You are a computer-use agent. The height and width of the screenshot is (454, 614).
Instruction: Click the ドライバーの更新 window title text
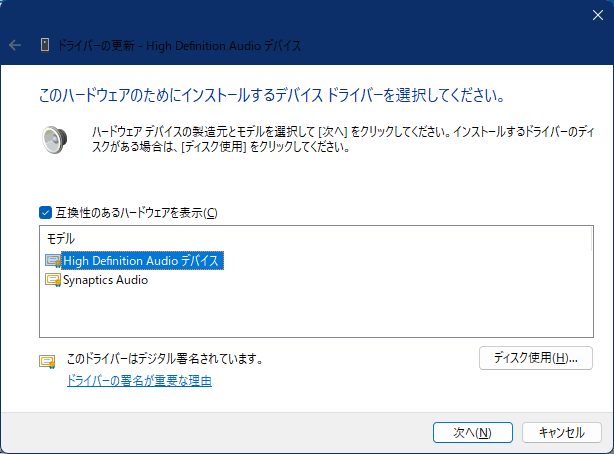179,45
